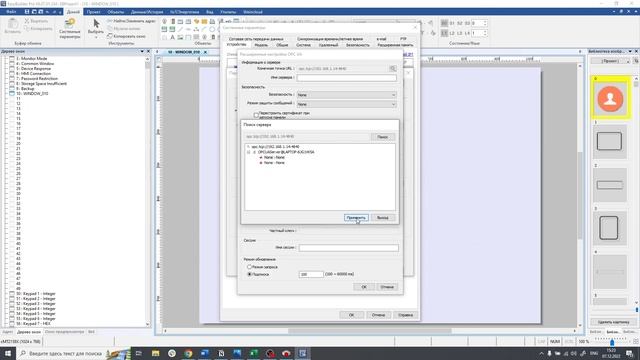Click the Копировать окно icon
Screen dimensions: 640x360
pos(110,36)
